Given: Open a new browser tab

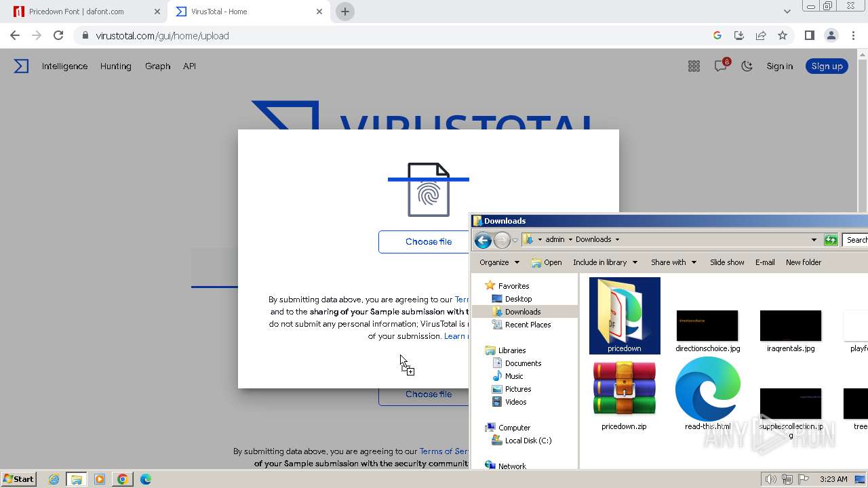Looking at the screenshot, I should (345, 12).
